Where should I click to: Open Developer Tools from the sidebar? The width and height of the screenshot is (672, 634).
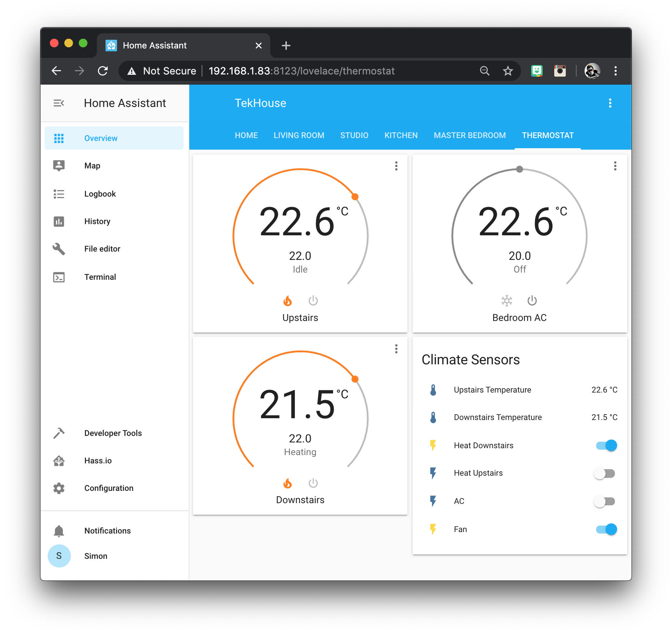113,433
